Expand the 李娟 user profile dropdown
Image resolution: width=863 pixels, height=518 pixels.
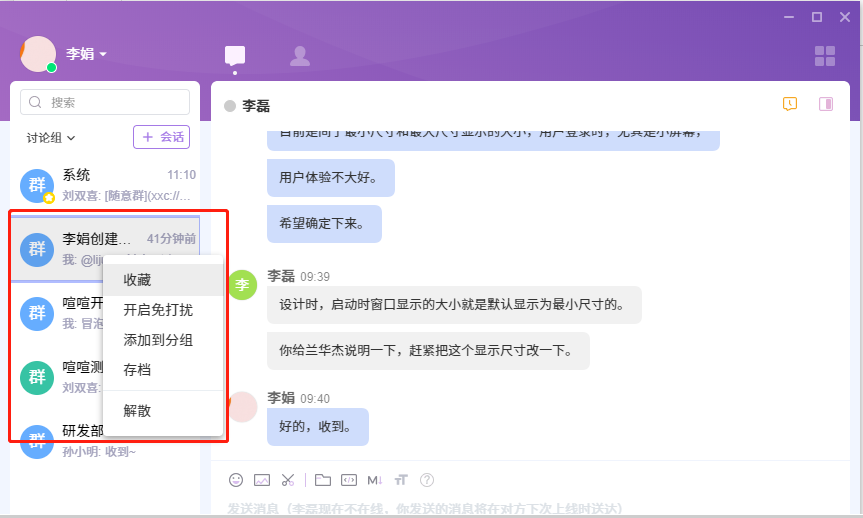tap(87, 54)
